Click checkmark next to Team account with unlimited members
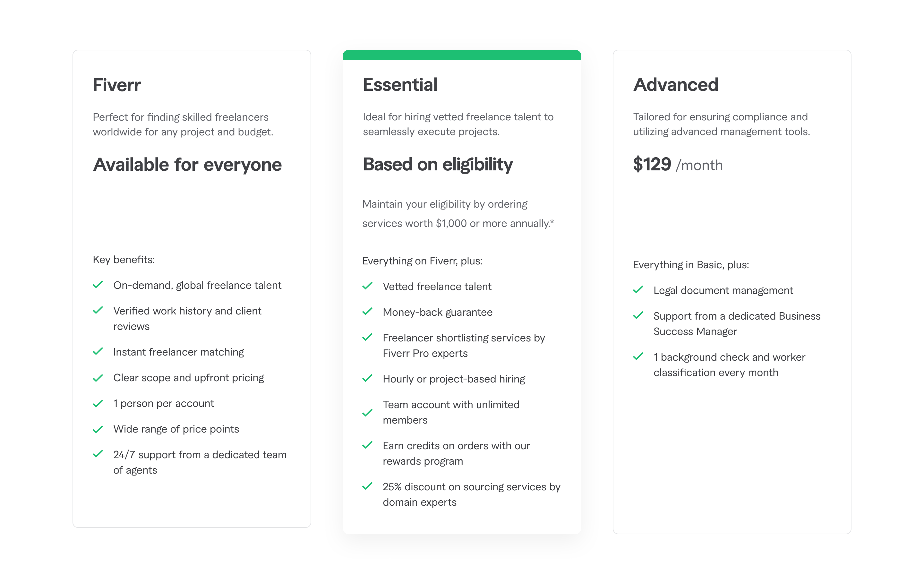 [367, 413]
